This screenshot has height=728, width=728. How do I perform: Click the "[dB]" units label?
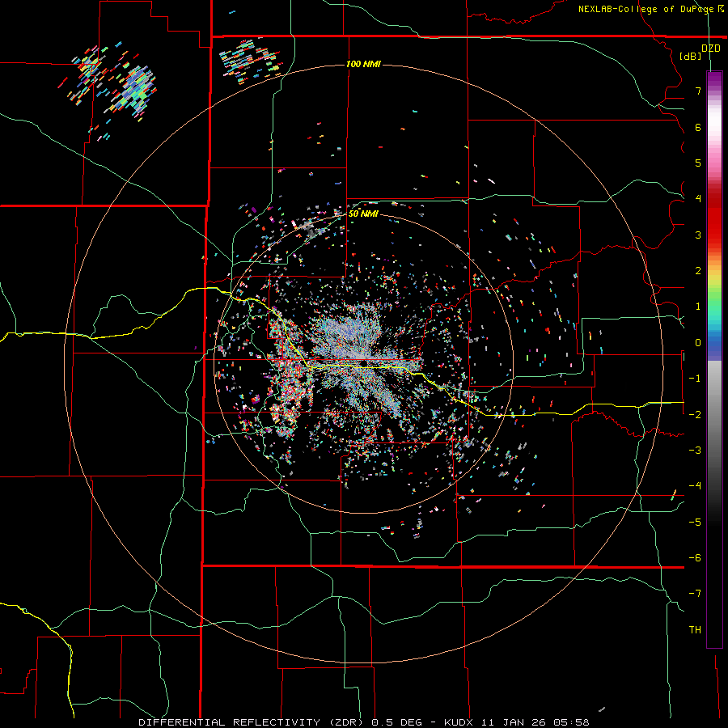pyautogui.click(x=691, y=56)
